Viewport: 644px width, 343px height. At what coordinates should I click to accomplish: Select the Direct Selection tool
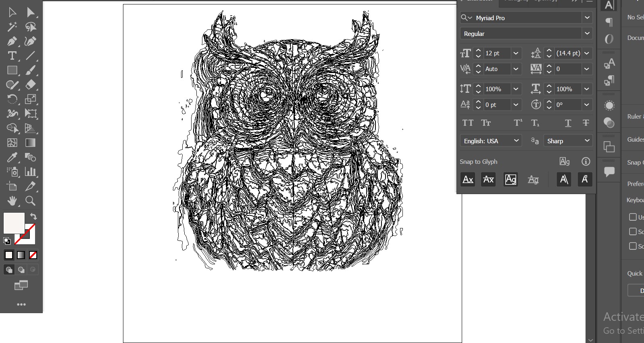pyautogui.click(x=31, y=12)
